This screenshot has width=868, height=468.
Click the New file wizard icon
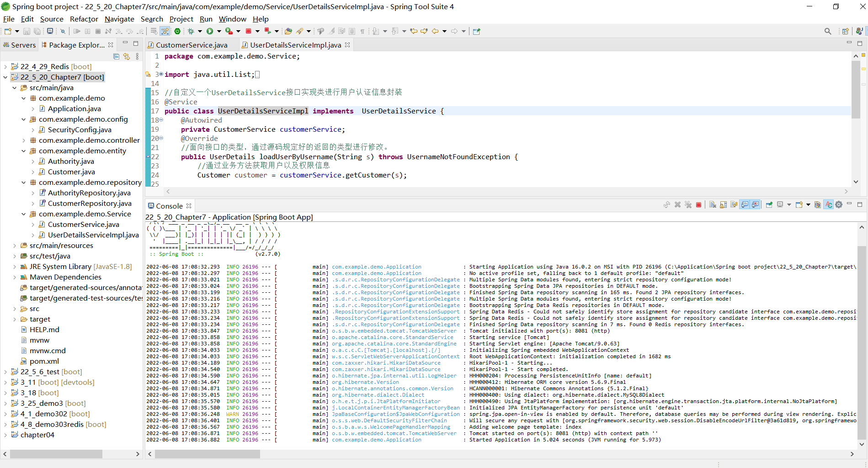tap(8, 31)
